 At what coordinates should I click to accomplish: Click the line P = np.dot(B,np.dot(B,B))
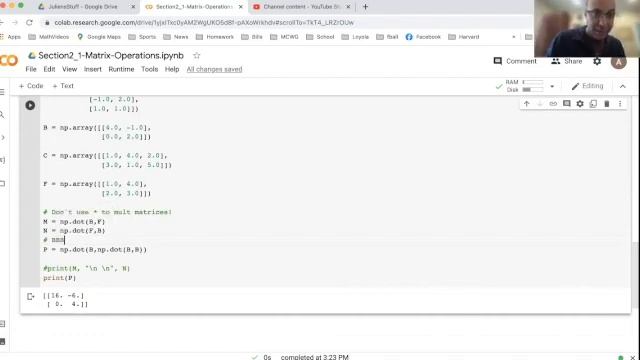pyautogui.click(x=95, y=249)
